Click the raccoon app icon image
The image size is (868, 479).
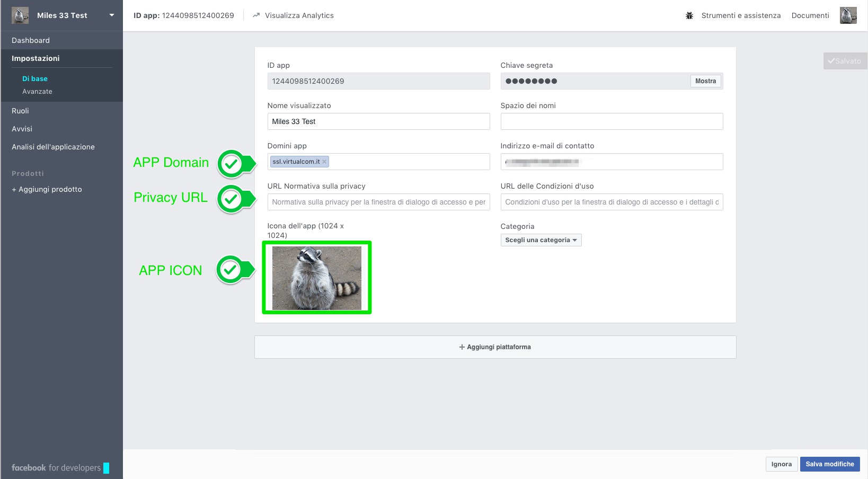click(x=317, y=278)
